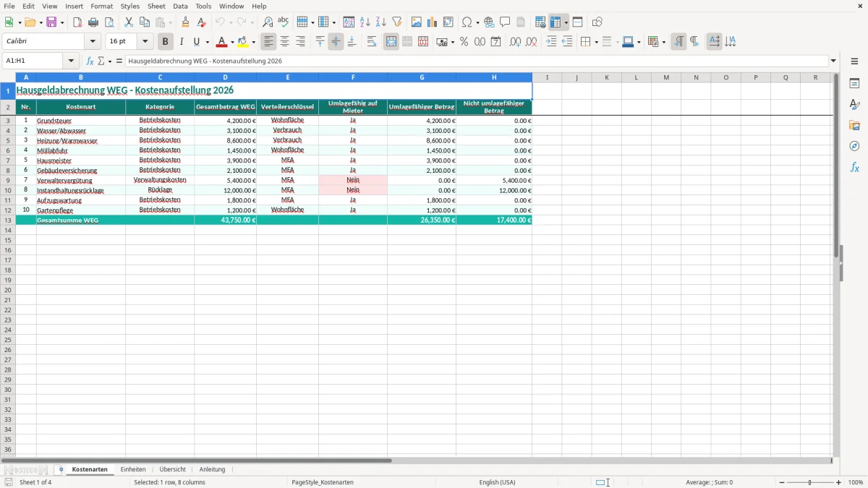Expand the Name Box dropdown
This screenshot has width=868, height=488.
[x=71, y=61]
